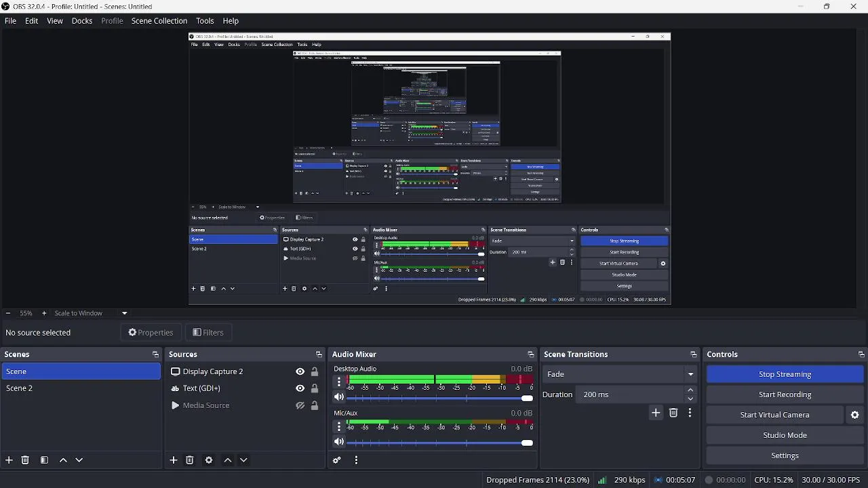Increase transition duration with up arrow
Image resolution: width=868 pixels, height=488 pixels.
[690, 390]
